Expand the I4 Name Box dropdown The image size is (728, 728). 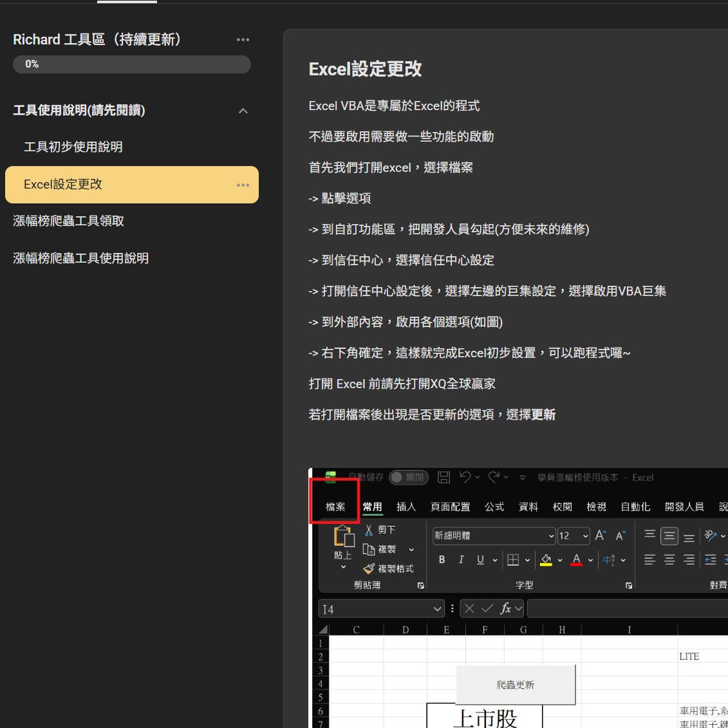click(x=437, y=609)
